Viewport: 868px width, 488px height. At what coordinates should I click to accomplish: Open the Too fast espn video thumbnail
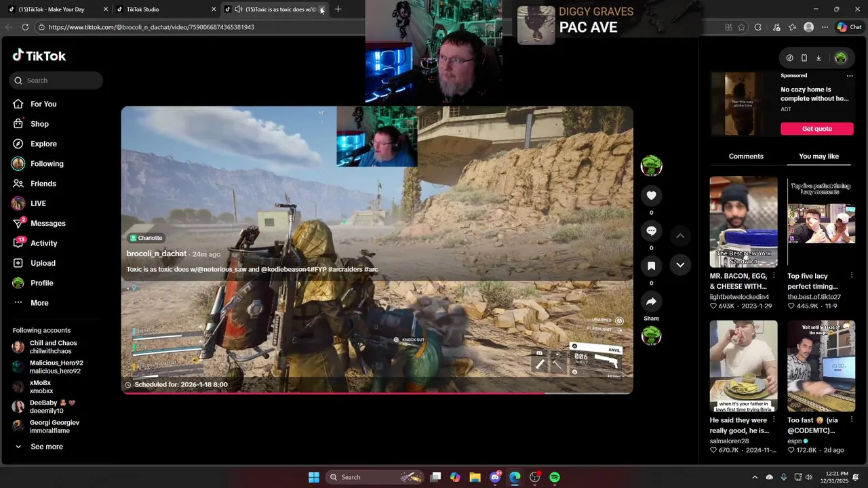click(821, 366)
